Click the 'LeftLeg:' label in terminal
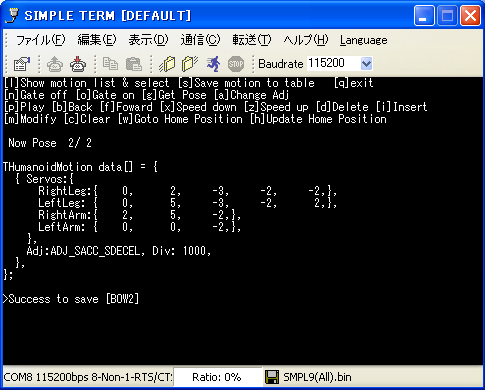 (x=62, y=203)
